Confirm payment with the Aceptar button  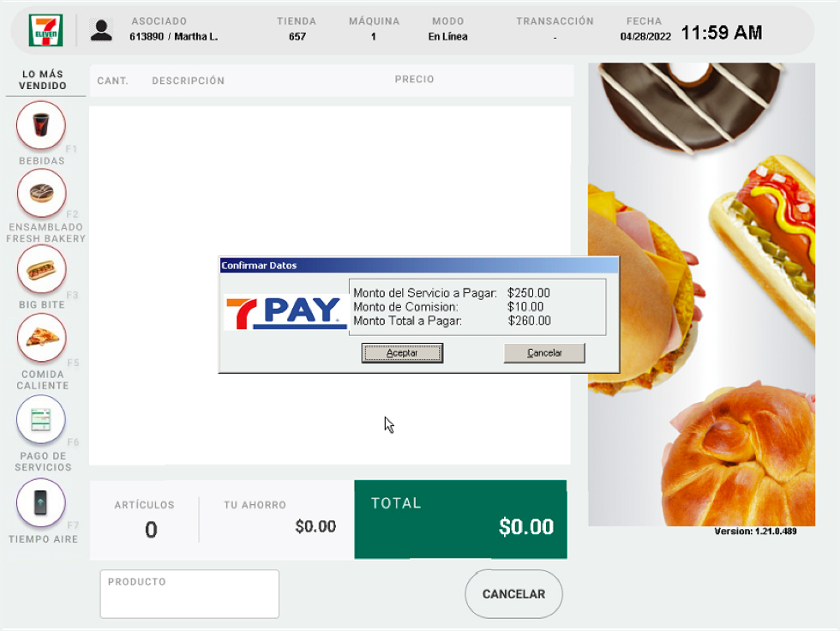point(402,353)
